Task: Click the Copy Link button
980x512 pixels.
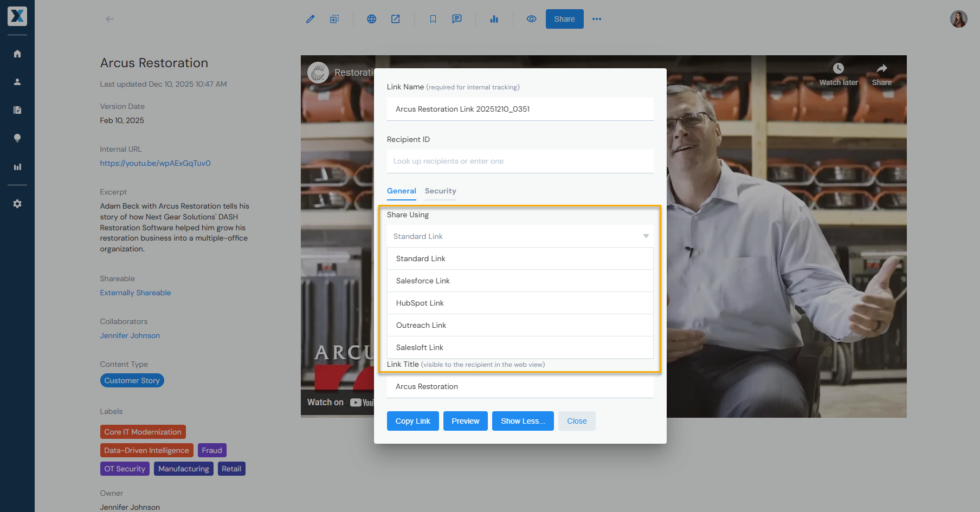Action: click(x=412, y=421)
